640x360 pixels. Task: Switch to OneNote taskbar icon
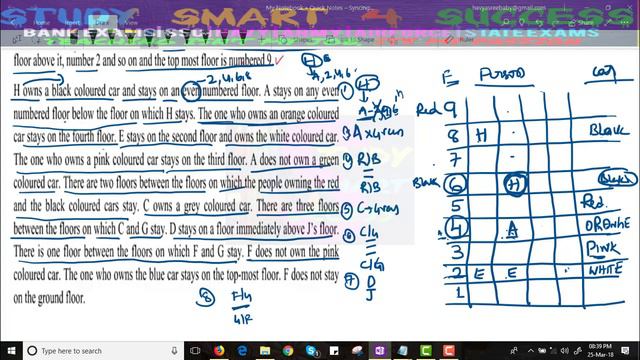(x=380, y=351)
